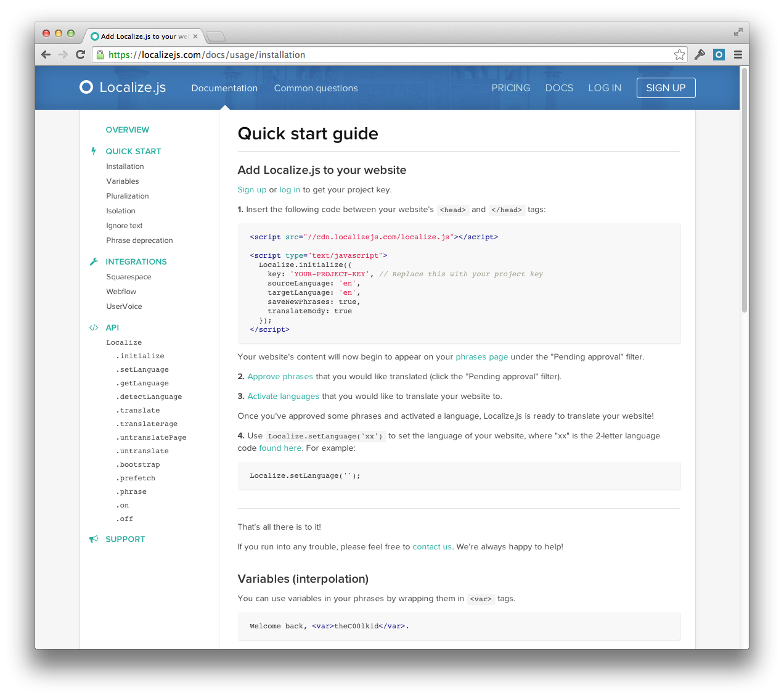Jump to Isolation in sidebar

(121, 211)
